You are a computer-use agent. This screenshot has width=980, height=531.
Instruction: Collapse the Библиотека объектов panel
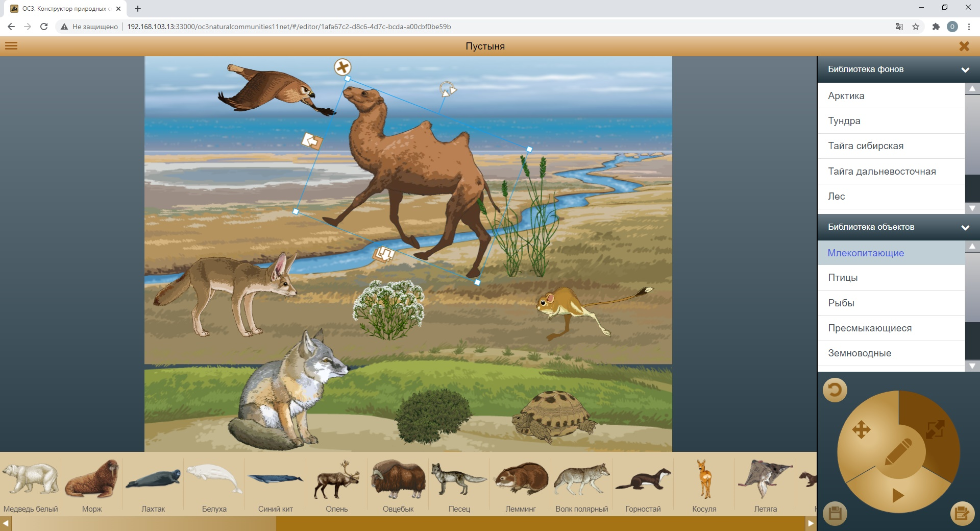coord(965,228)
